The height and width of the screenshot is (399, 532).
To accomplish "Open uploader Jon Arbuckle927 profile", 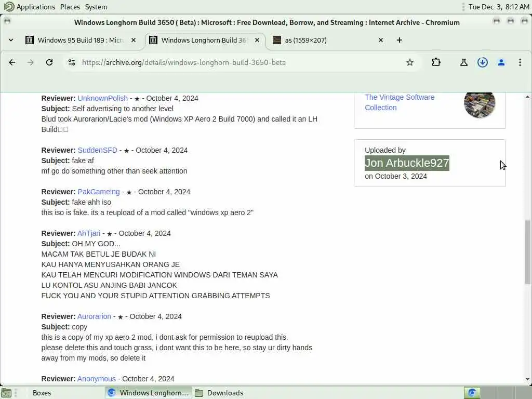I will click(407, 163).
